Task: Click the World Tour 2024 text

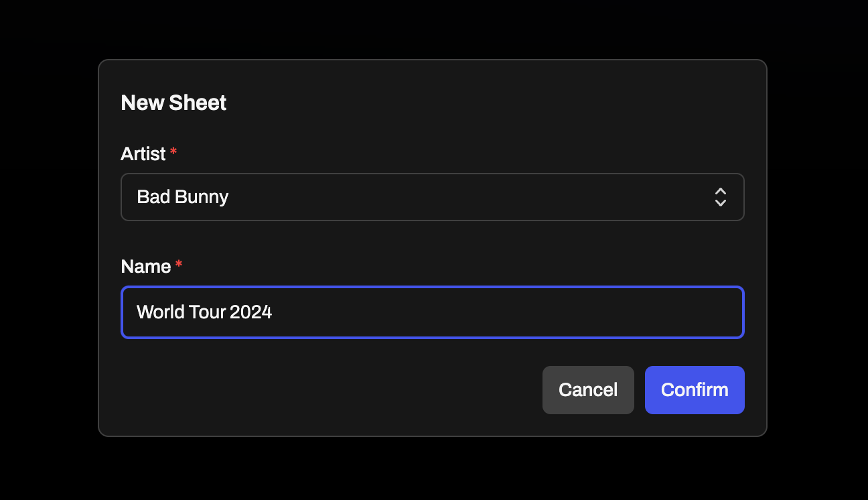Action: point(204,312)
